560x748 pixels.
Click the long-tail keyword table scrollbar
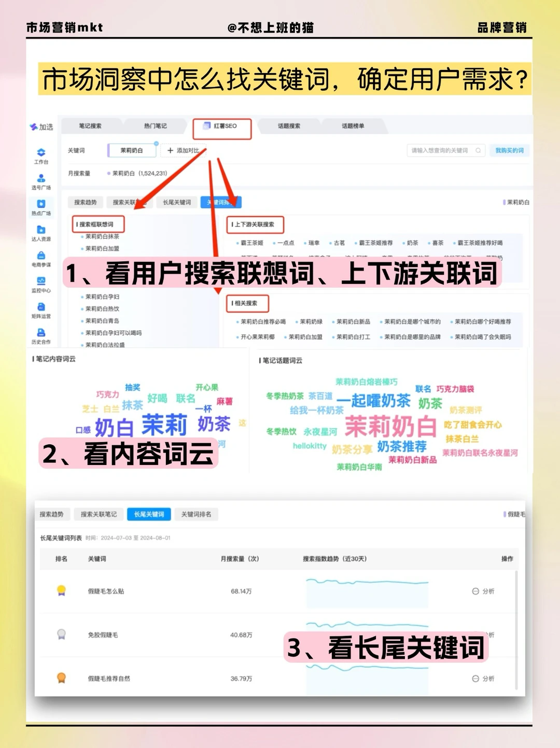pos(516,630)
